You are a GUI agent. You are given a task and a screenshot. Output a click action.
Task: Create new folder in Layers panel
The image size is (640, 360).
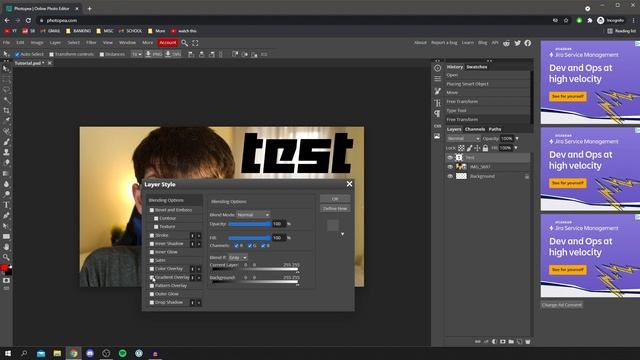click(511, 342)
